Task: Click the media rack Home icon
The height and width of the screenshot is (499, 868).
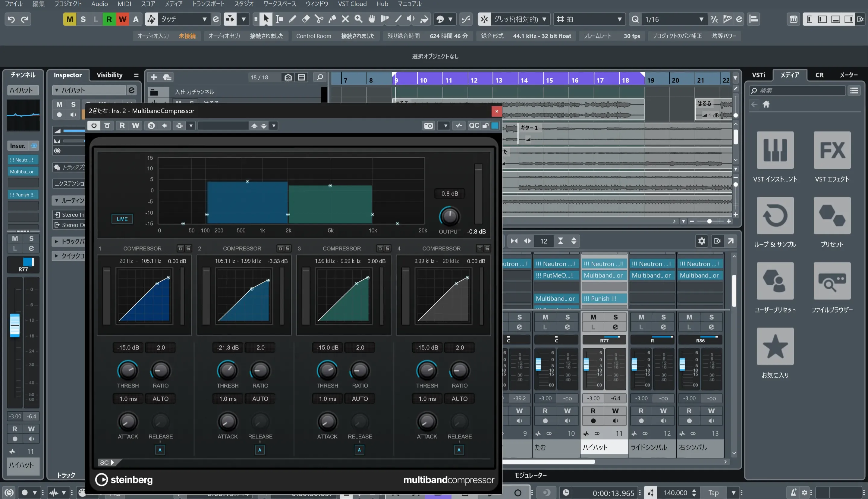Action: coord(766,104)
